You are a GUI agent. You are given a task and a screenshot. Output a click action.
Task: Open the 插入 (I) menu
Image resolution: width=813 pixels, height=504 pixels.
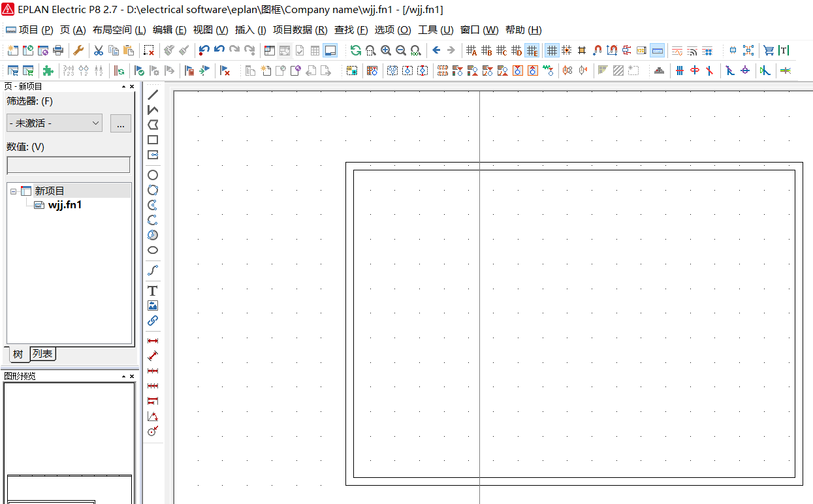[x=250, y=30]
